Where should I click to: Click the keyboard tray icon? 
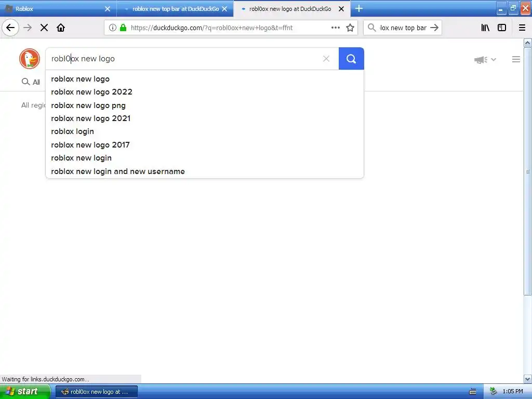[473, 392]
